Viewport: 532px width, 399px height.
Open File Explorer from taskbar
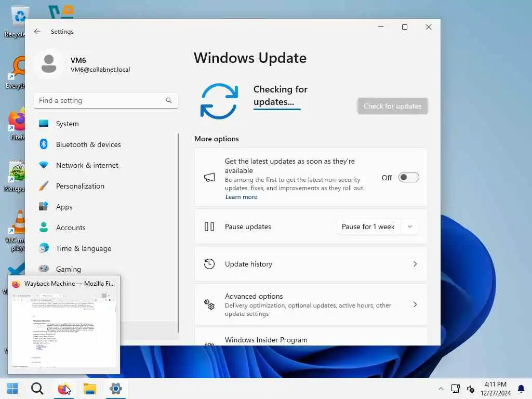(89, 389)
